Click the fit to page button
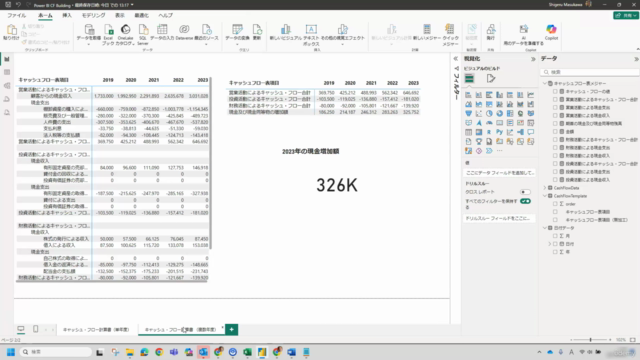The image size is (640, 360). [633, 340]
